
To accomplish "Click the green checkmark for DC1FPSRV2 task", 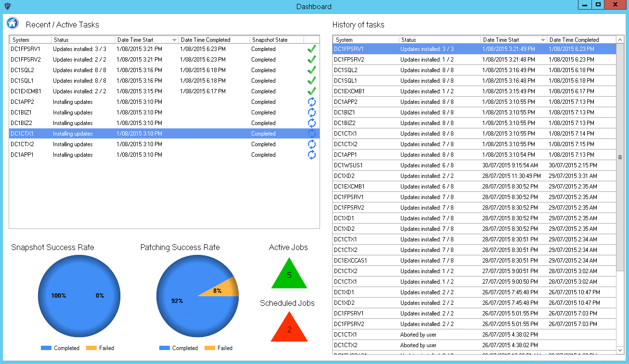I will (x=311, y=59).
